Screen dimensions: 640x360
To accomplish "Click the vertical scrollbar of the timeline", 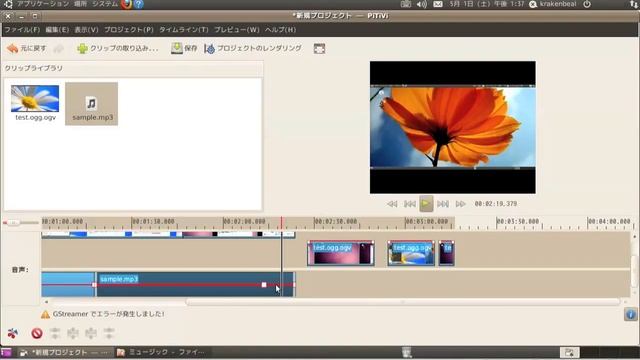I will coord(634,271).
